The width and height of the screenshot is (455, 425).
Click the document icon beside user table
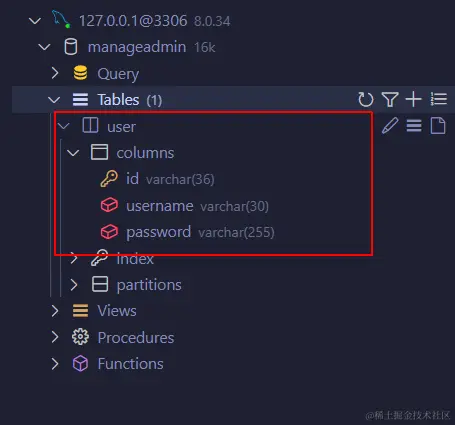pos(438,126)
